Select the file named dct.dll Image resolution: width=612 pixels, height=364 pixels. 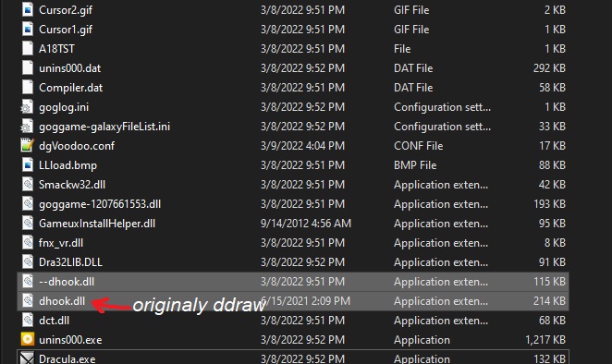pyautogui.click(x=54, y=321)
